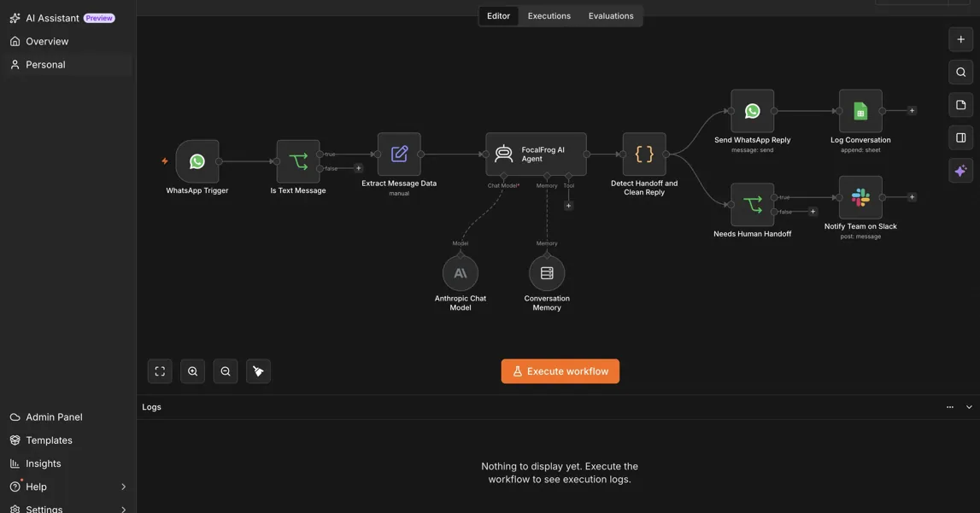Screen dimensions: 980x513
Task: Add a node on Needs Human Handoff false branch
Action: click(813, 212)
